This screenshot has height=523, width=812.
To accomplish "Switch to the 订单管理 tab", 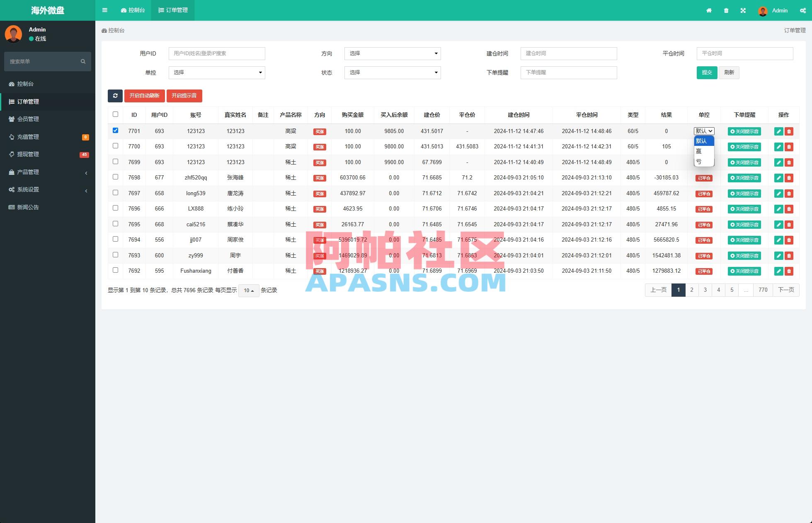I will pyautogui.click(x=172, y=10).
